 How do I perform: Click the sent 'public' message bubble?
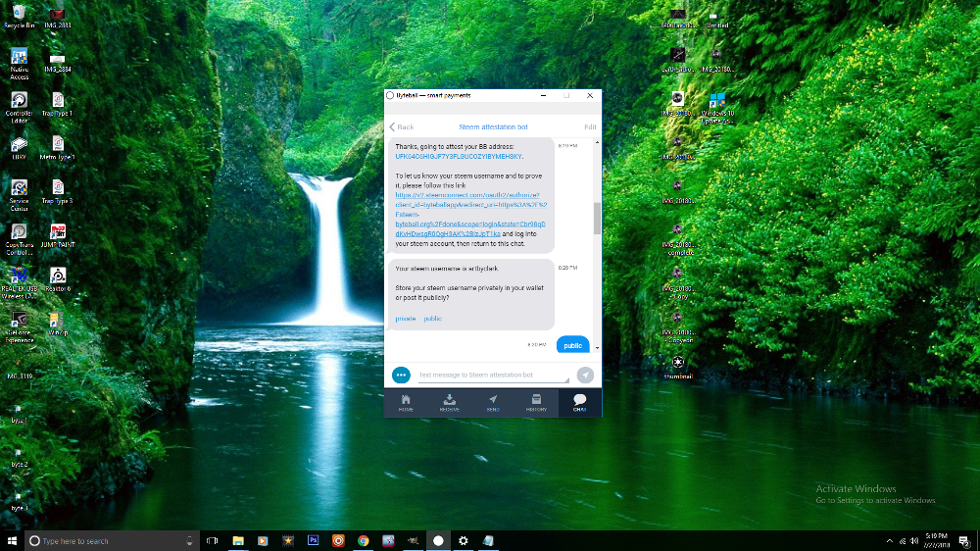click(572, 345)
